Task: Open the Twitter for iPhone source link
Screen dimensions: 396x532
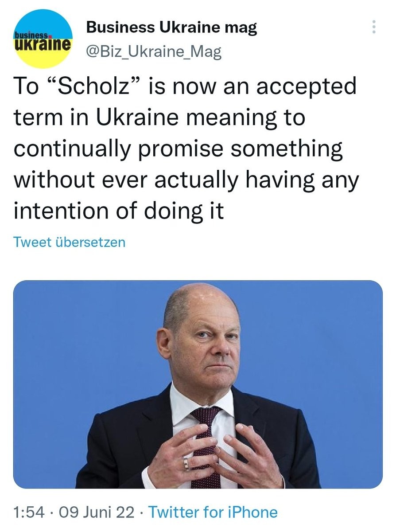Action: (x=213, y=512)
